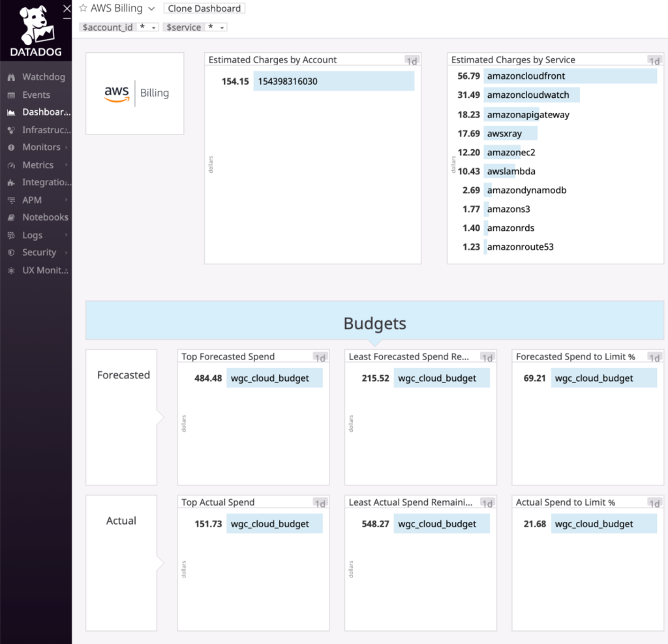Click the 1d badge on Estimated Charges by Account

point(412,61)
